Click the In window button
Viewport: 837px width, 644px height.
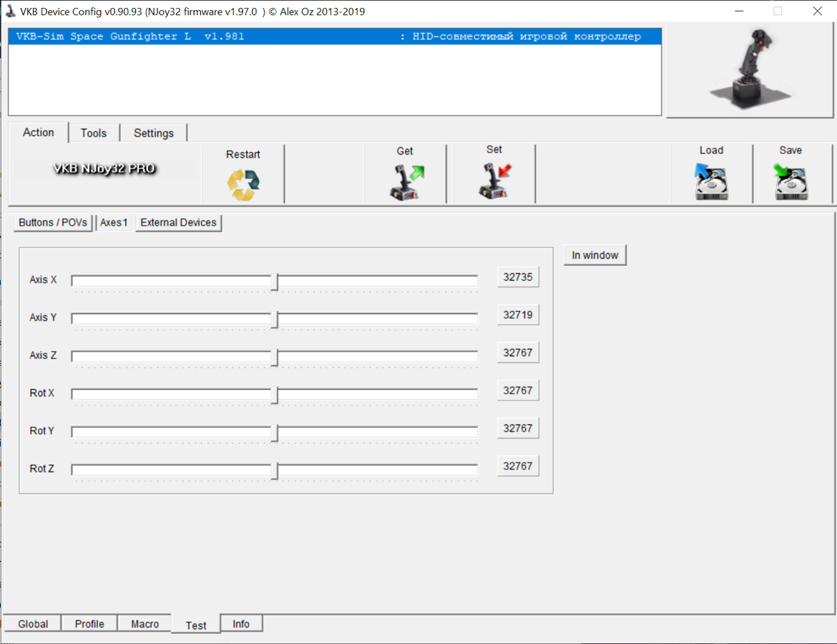pos(594,255)
